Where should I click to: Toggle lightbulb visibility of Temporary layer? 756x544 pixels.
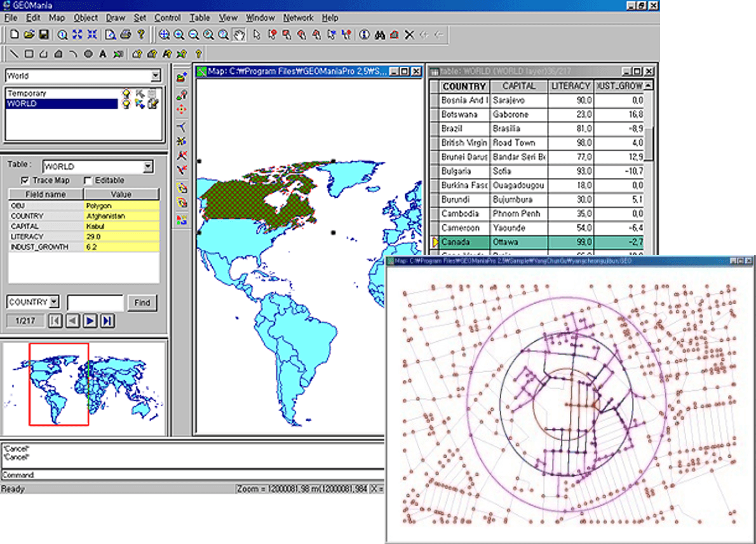pos(126,93)
